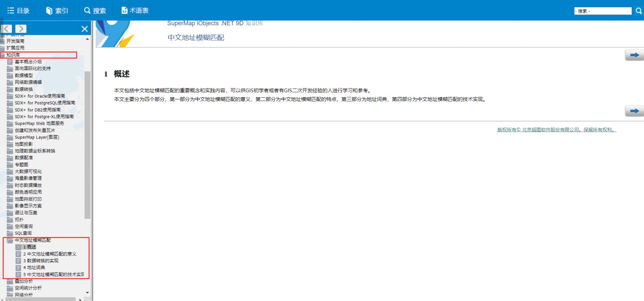Click the upper next-page blue arrow button

coord(634,55)
